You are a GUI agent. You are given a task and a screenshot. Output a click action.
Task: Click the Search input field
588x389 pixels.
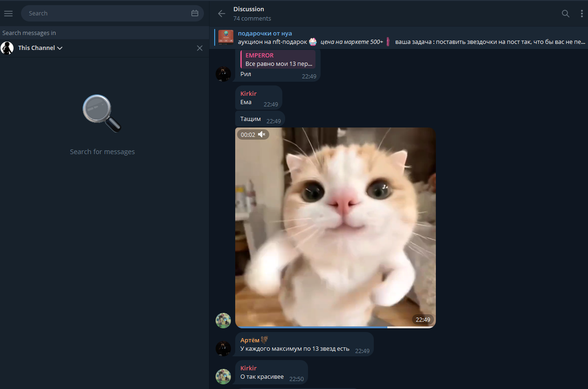coord(107,14)
